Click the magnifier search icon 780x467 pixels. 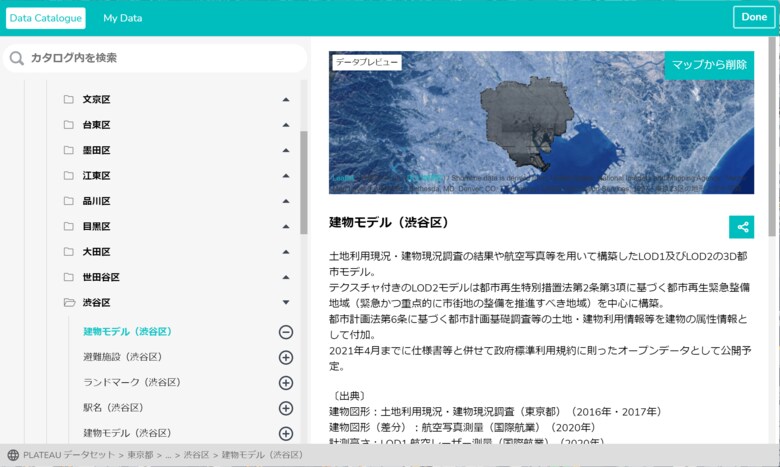tap(16, 58)
